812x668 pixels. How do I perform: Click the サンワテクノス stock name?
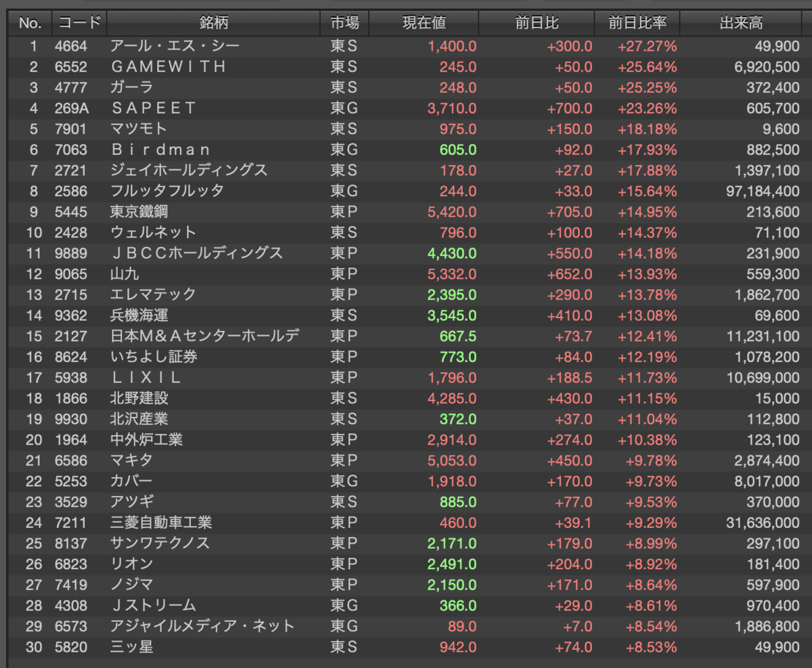[160, 543]
